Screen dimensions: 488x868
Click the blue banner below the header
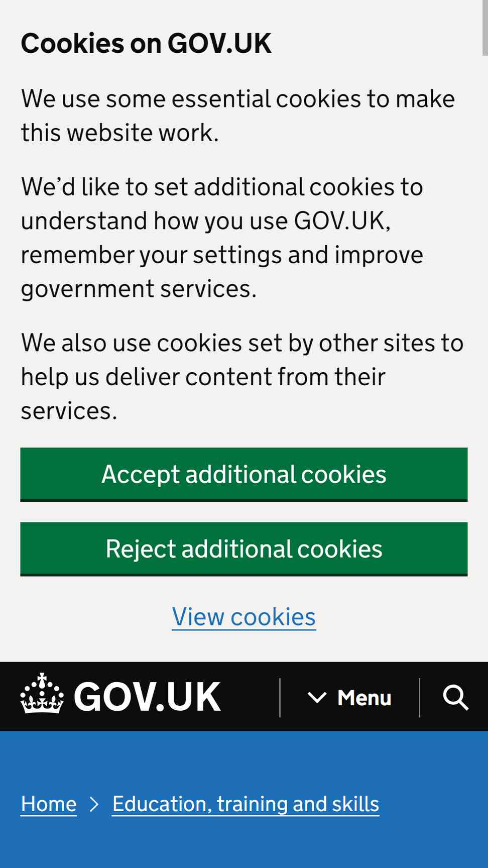[244, 799]
